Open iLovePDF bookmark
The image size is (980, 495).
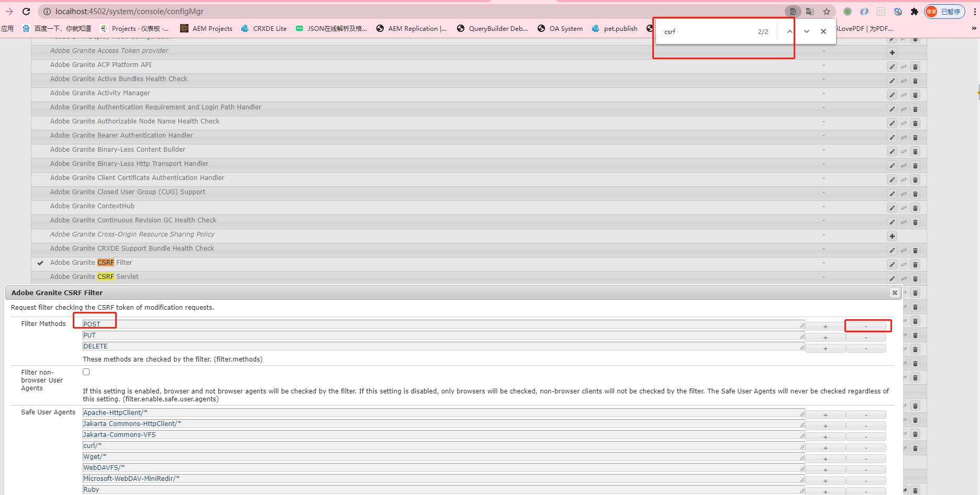point(865,28)
